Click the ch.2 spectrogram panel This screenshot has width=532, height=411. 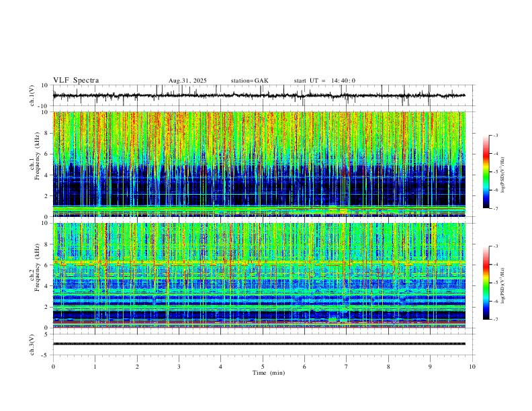pos(259,275)
